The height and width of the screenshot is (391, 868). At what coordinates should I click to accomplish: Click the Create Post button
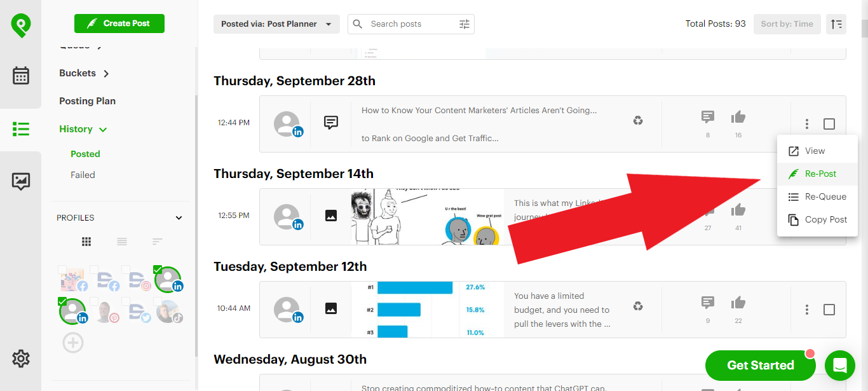click(119, 24)
